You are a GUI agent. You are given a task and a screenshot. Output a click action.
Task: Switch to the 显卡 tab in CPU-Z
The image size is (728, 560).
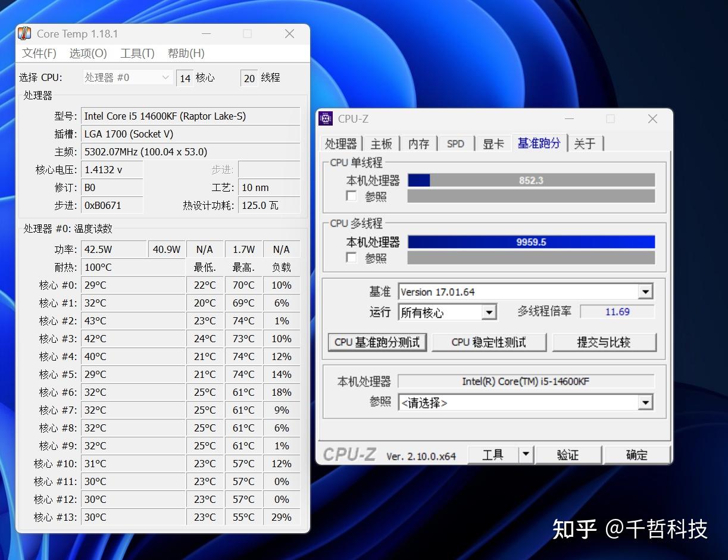[x=493, y=143]
